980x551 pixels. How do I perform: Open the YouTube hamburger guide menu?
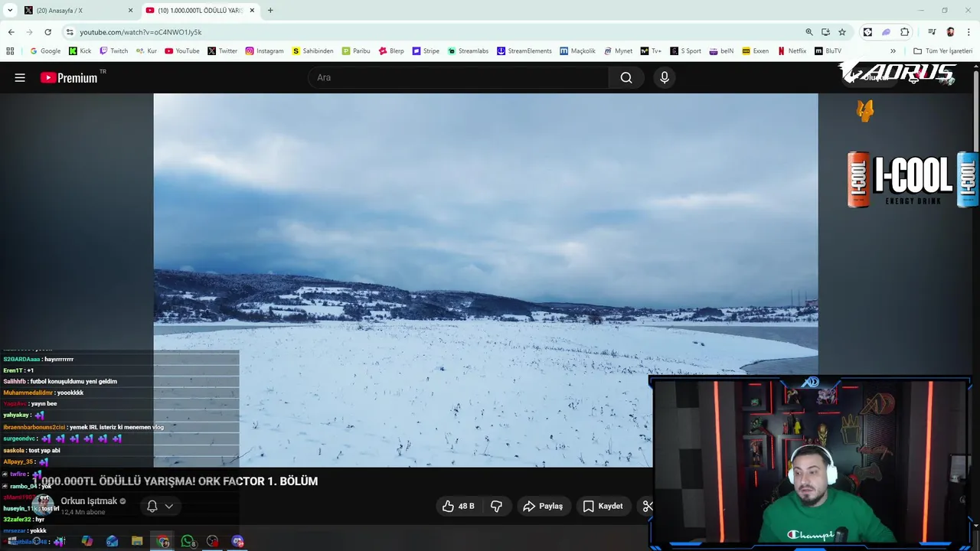(x=20, y=77)
